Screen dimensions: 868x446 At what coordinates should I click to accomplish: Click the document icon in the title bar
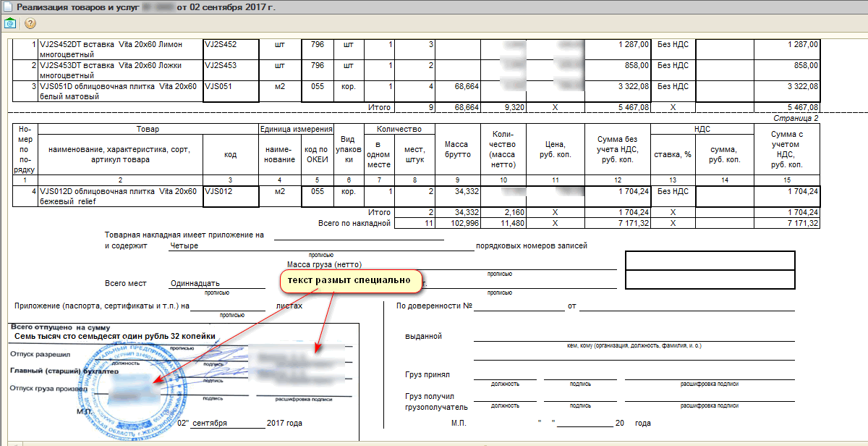pos(7,7)
